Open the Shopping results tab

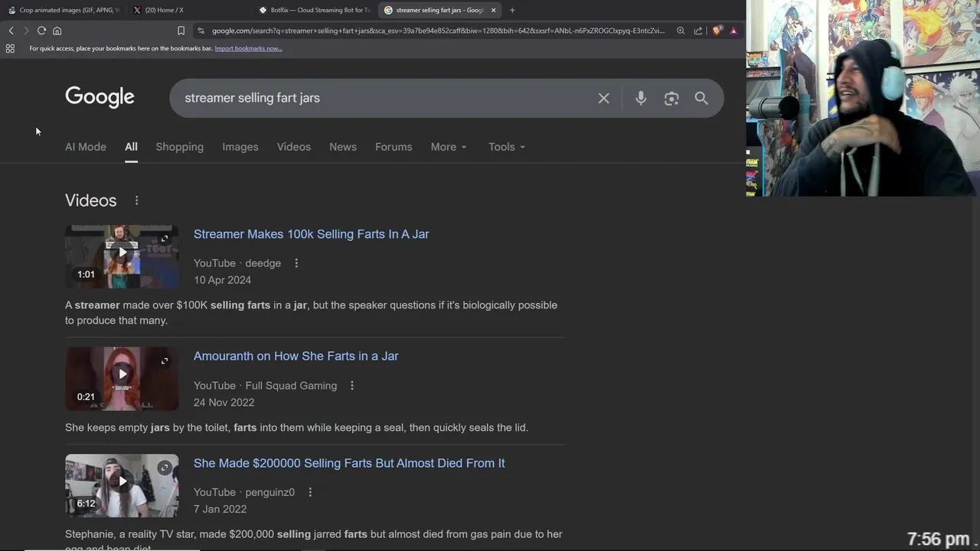(x=180, y=147)
